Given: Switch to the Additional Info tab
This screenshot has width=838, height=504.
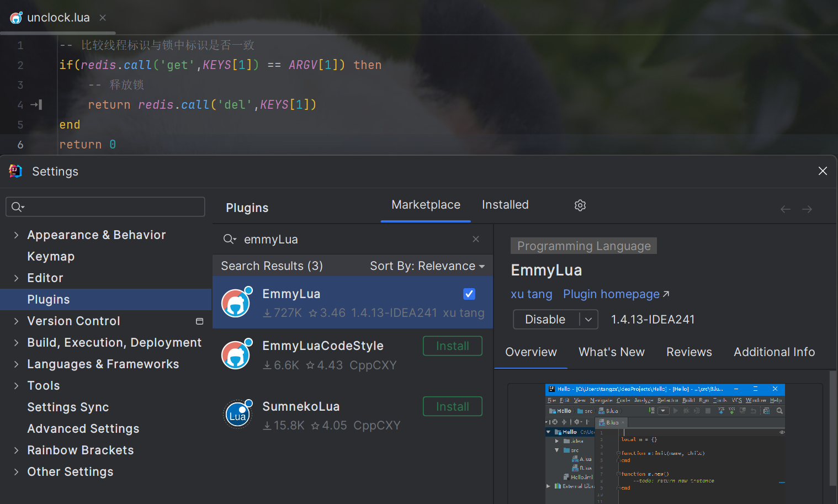Looking at the screenshot, I should (x=774, y=352).
